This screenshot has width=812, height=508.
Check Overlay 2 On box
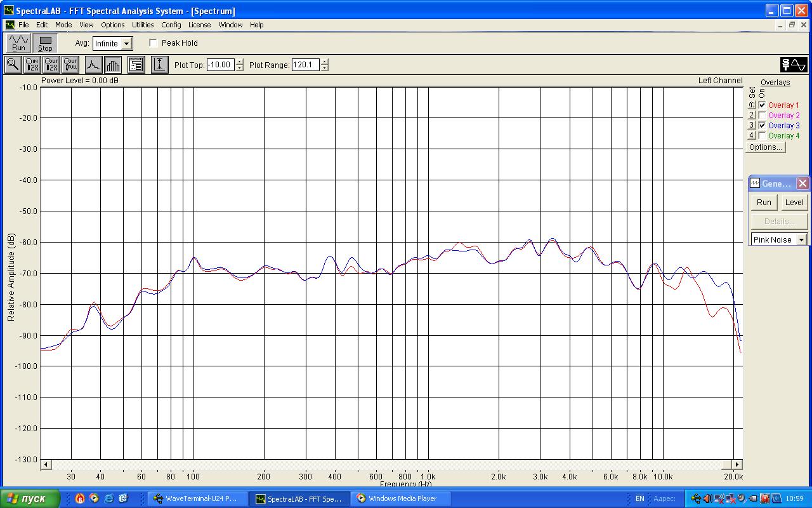(x=762, y=116)
